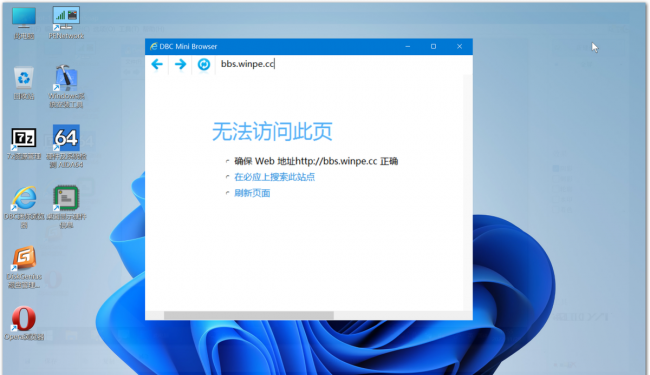Select the 无法访问此页 error heading
650x375 pixels.
(272, 131)
